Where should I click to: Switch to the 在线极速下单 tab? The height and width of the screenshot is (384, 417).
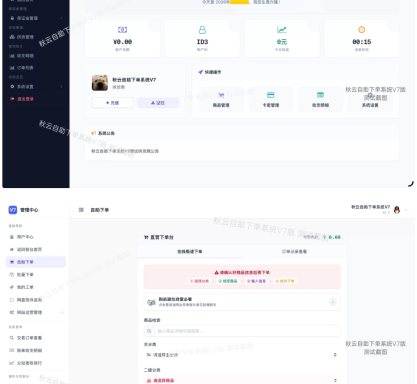click(x=190, y=251)
